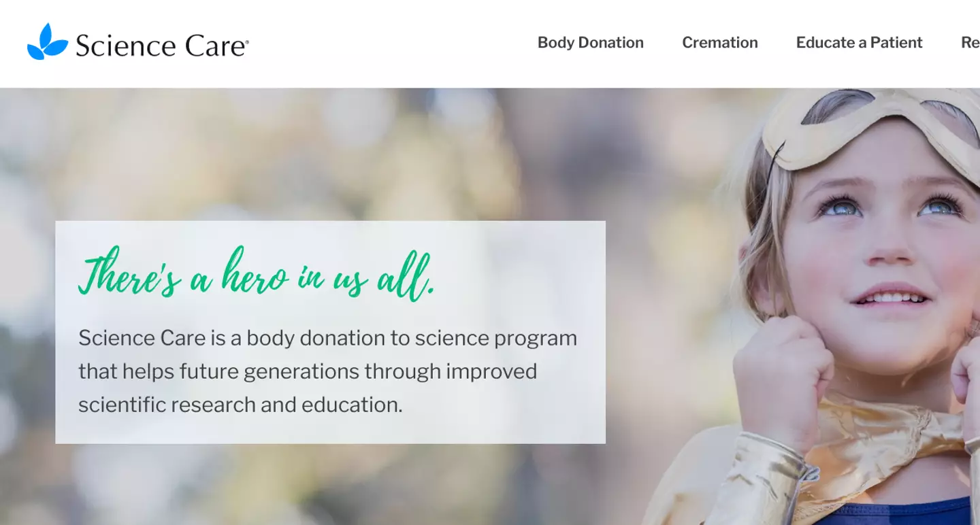
Task: Click the paragraph line starting 'Science Care is a body donation'
Action: (327, 338)
